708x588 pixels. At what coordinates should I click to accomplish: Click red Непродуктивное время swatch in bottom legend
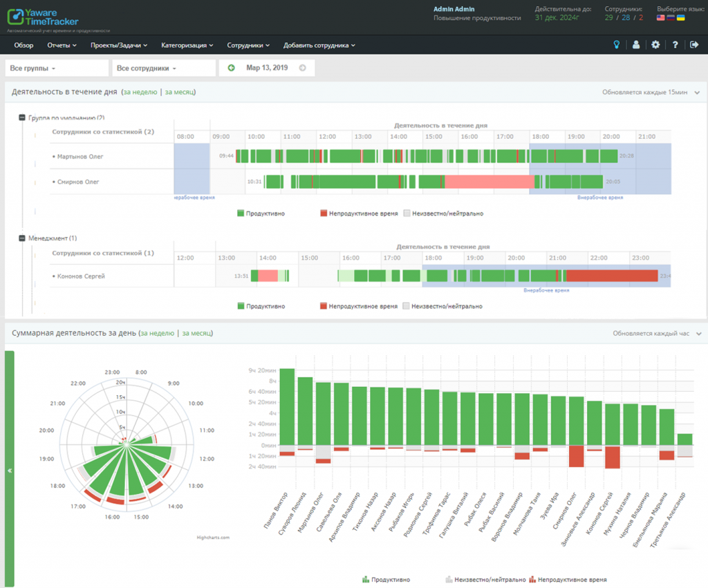(532, 579)
